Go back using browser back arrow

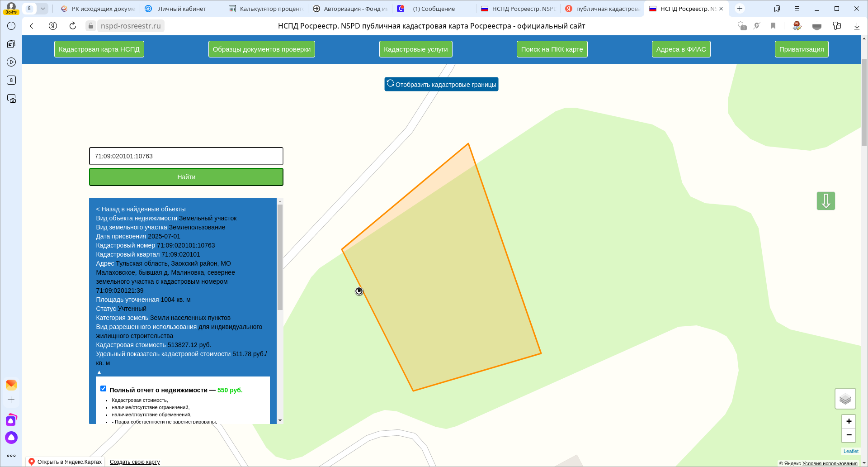tap(33, 26)
